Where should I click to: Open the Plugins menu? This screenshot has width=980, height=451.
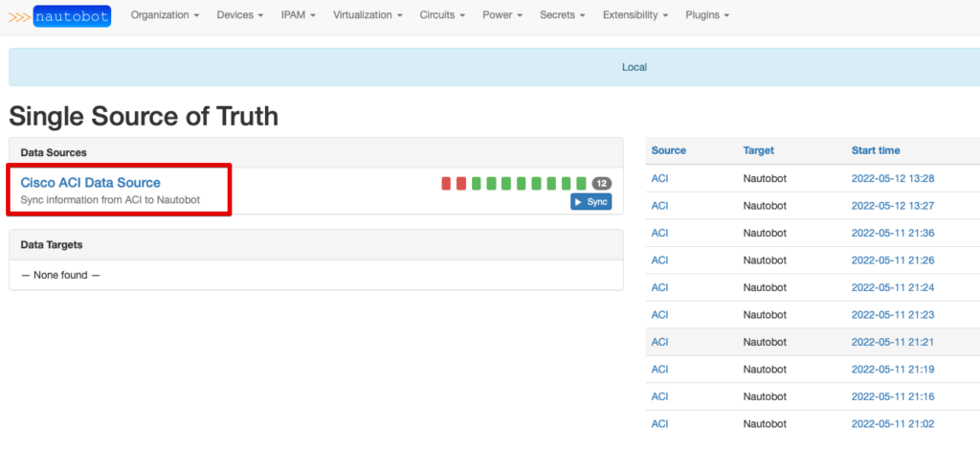tap(707, 15)
